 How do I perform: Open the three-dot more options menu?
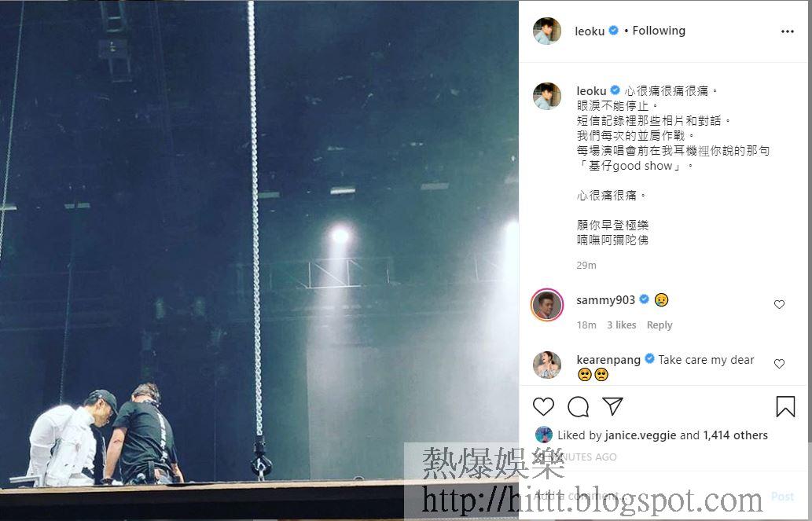787,31
